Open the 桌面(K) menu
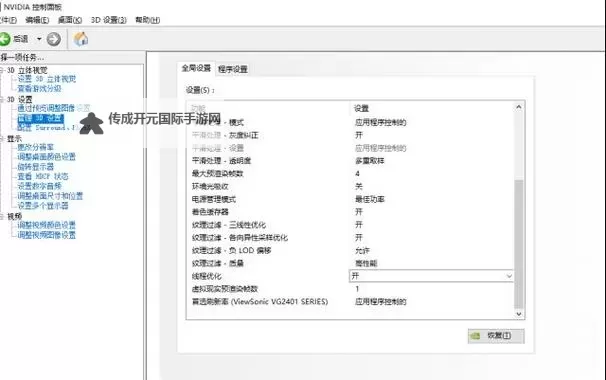The width and height of the screenshot is (606, 380). pos(70,20)
